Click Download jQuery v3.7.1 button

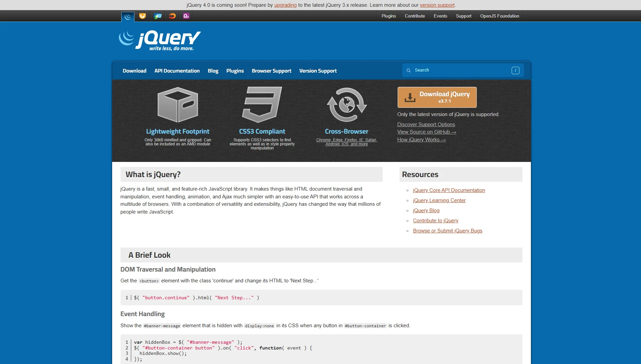(437, 97)
